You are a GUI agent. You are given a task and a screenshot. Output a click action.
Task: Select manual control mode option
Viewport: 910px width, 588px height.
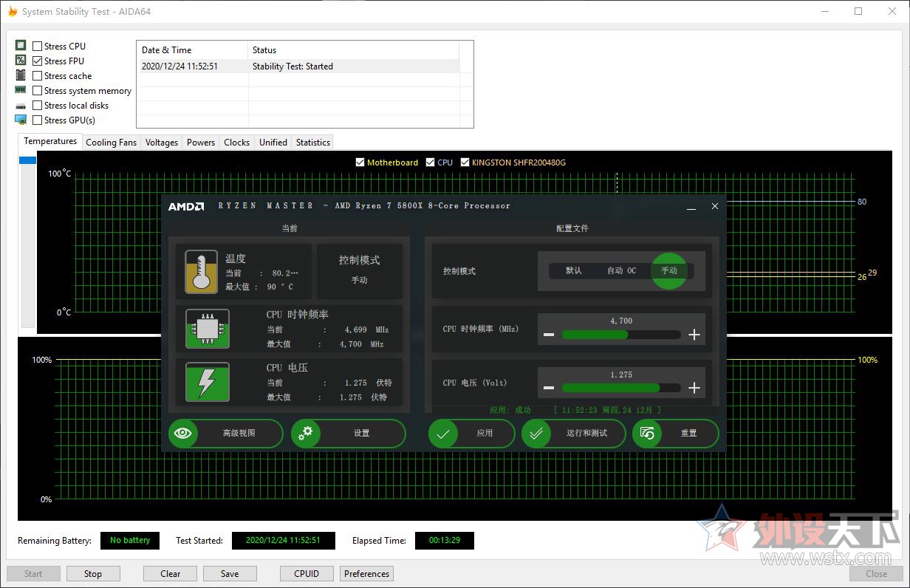pos(668,270)
